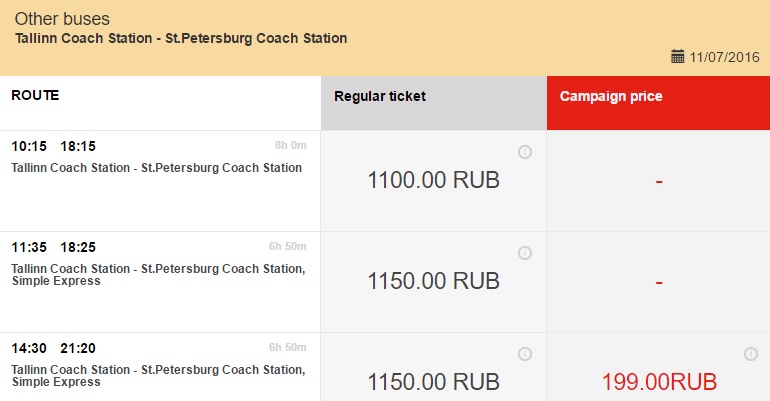
Task: Click the 11:35 Simple Express route name
Action: 158,275
